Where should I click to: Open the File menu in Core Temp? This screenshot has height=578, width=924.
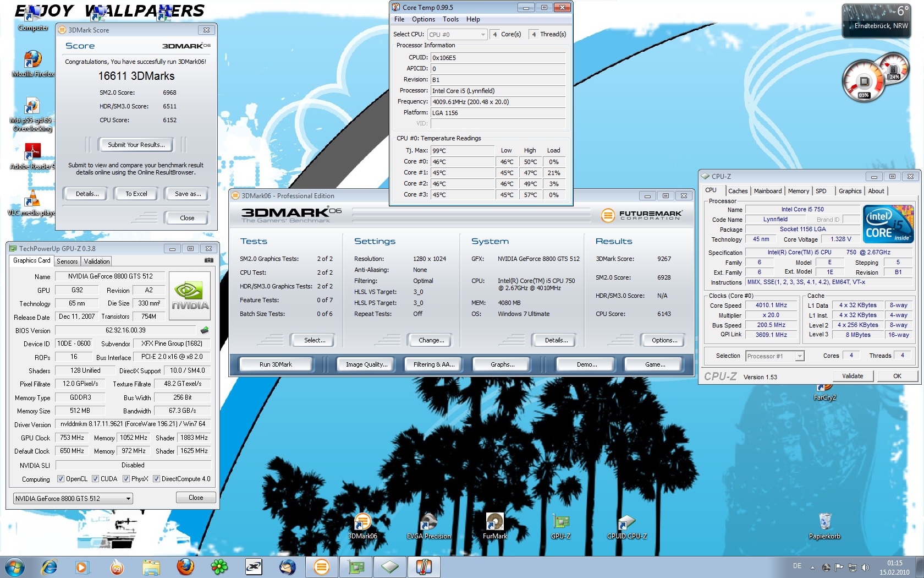[399, 19]
